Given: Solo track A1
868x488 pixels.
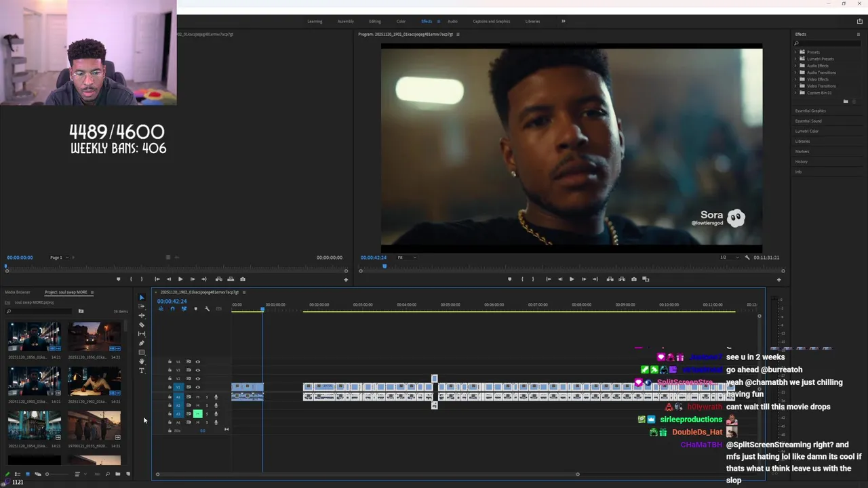Looking at the screenshot, I should click(x=207, y=396).
